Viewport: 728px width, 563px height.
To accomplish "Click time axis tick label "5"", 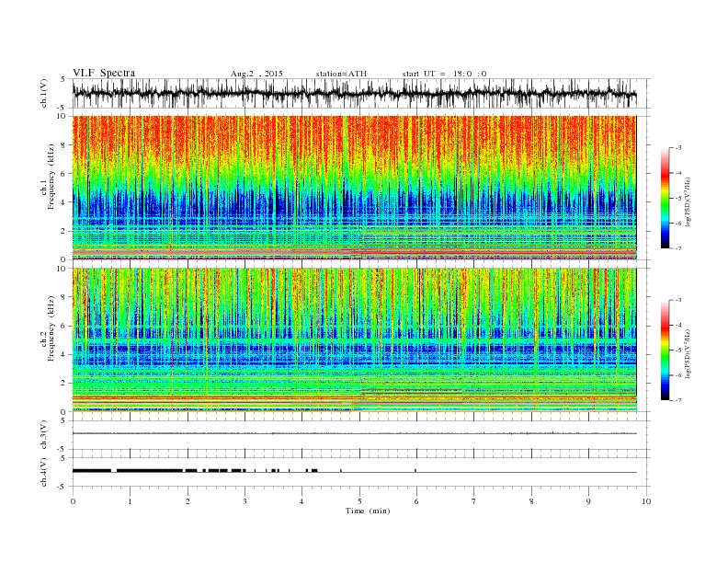I will click(x=359, y=501).
